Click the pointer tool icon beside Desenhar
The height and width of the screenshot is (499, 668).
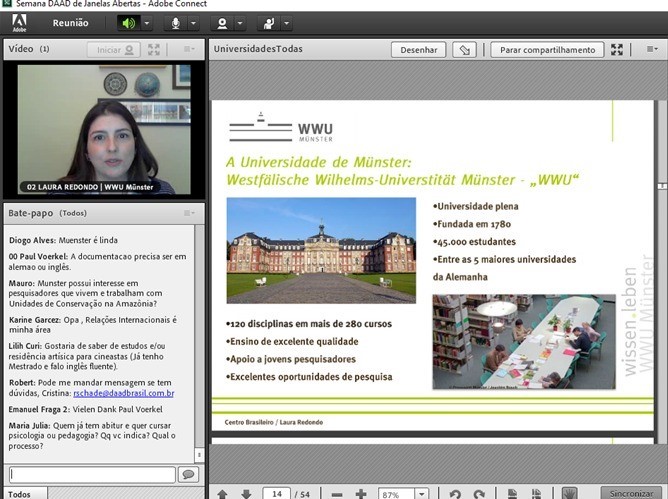[464, 49]
